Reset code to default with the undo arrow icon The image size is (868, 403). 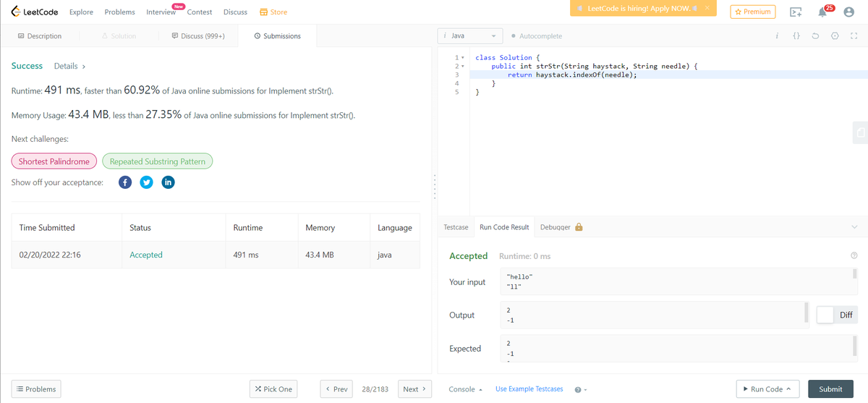coord(815,36)
